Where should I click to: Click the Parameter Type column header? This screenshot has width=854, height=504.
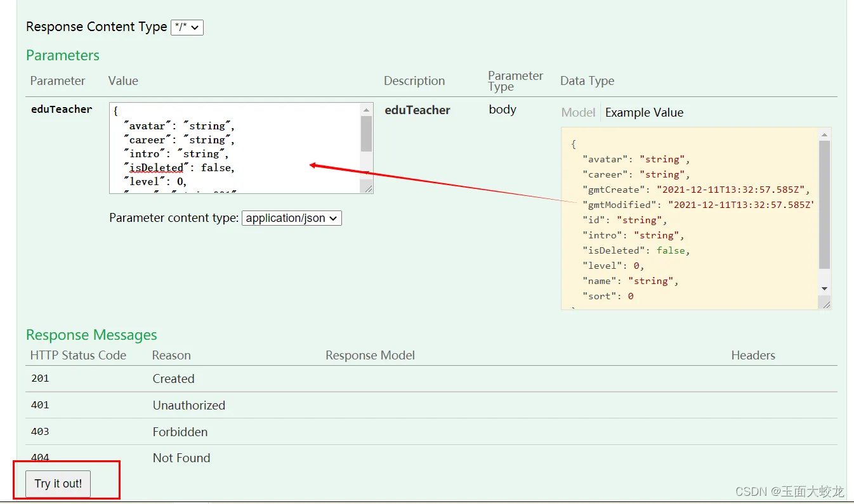click(515, 81)
